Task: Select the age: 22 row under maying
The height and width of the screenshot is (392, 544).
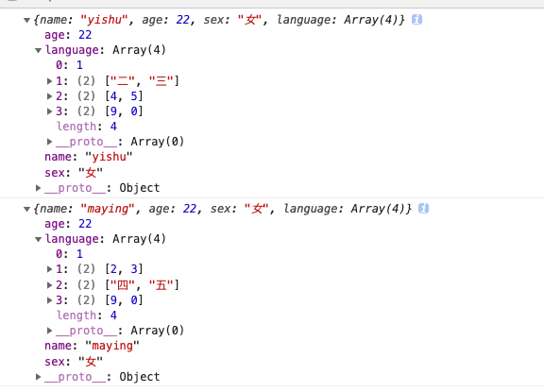Action: click(x=68, y=224)
